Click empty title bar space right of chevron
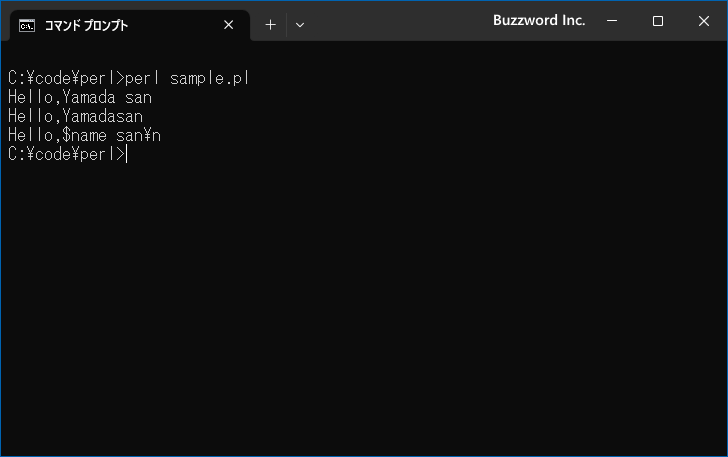This screenshot has height=457, width=728. click(399, 21)
